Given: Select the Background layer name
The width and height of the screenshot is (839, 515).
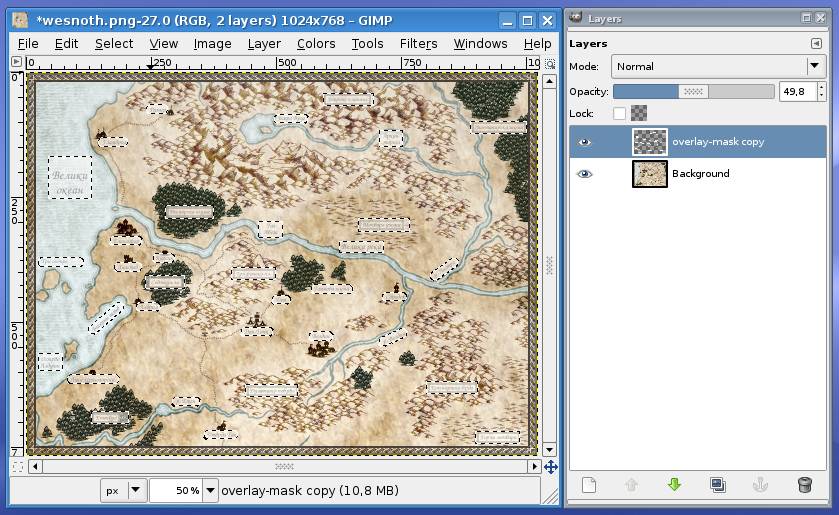Looking at the screenshot, I should point(700,173).
